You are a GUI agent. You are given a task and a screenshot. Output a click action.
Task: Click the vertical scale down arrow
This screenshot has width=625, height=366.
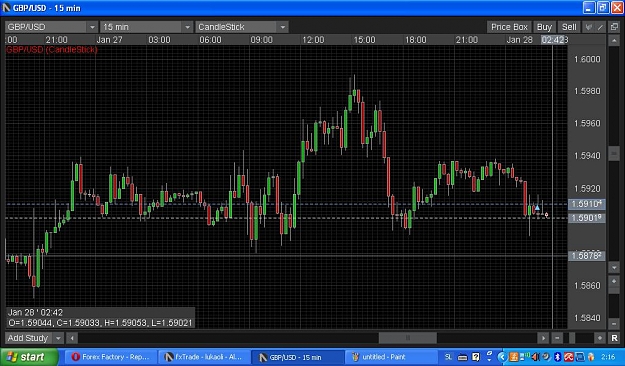coord(614,268)
